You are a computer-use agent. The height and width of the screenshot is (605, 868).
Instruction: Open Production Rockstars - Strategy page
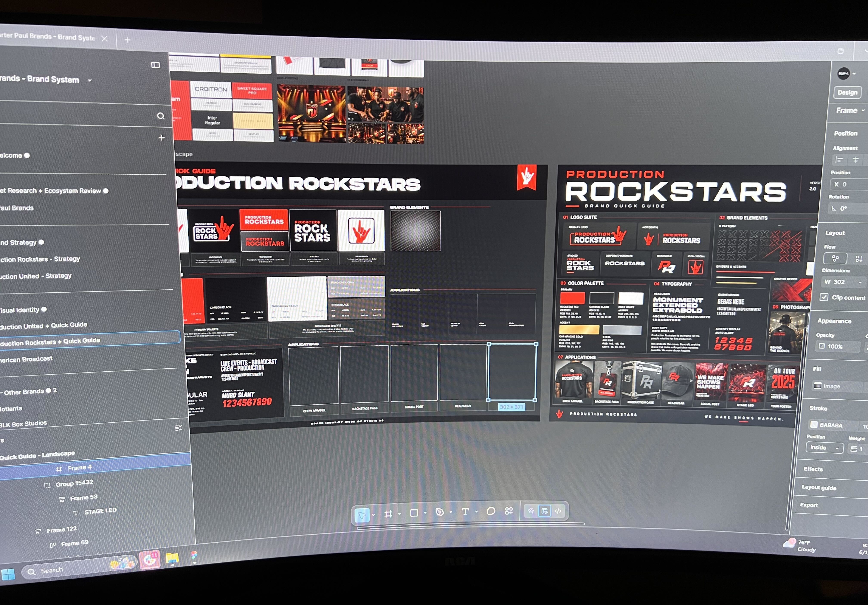tap(40, 259)
